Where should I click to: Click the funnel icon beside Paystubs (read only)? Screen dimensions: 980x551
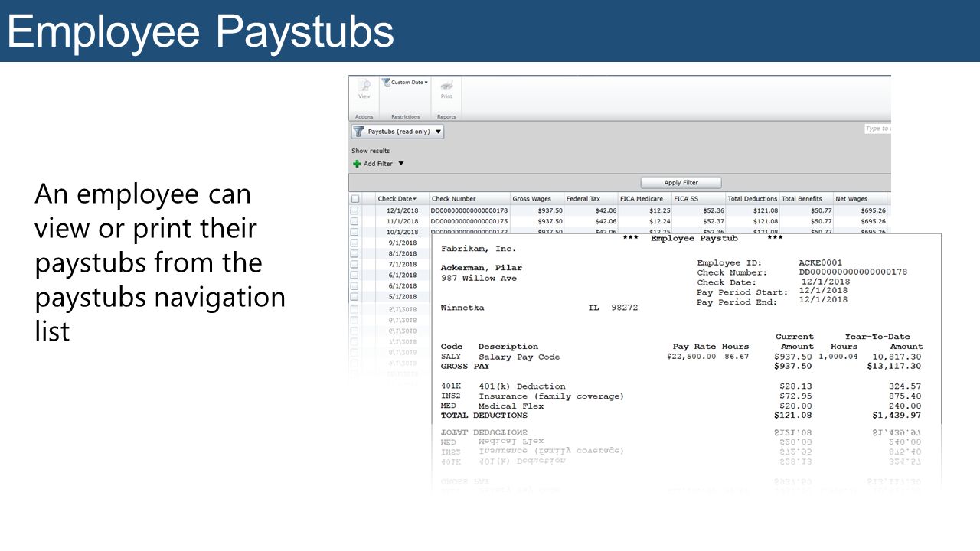358,132
